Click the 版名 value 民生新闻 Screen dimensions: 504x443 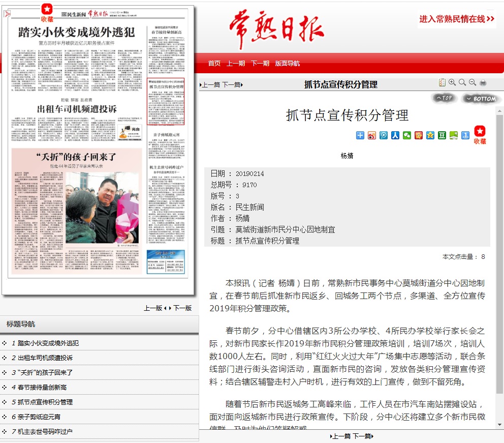tap(250, 207)
